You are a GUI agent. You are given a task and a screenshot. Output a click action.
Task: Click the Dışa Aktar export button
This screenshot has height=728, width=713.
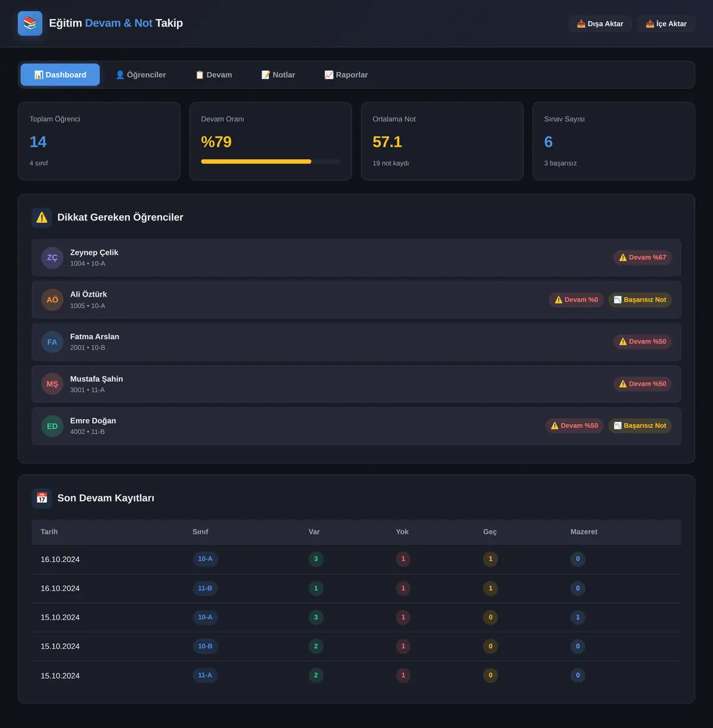[x=600, y=24]
